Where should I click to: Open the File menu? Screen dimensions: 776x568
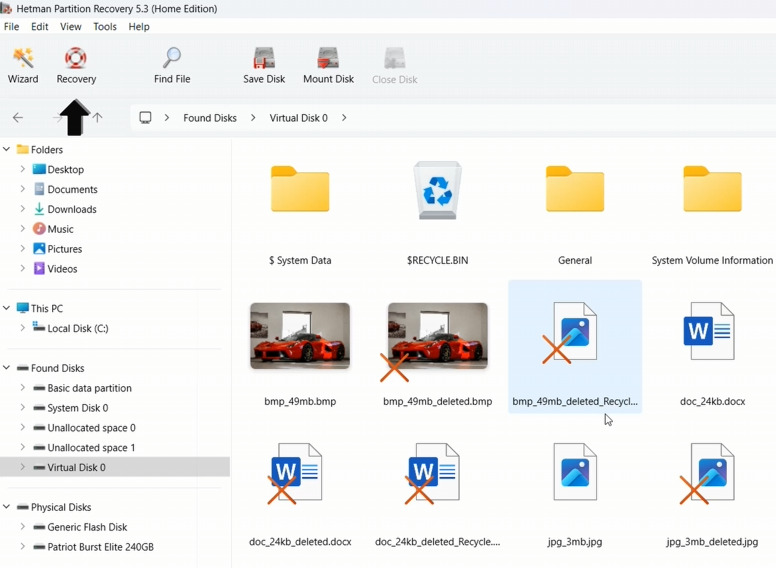tap(11, 27)
